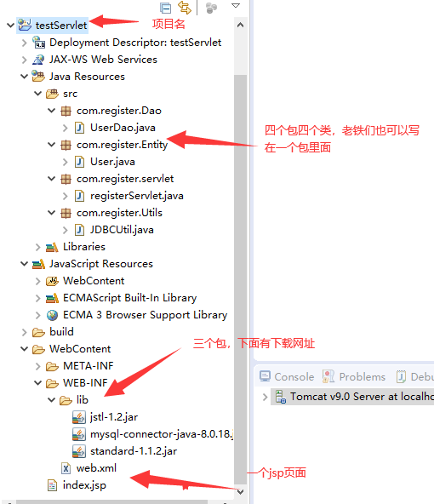This screenshot has height=504, width=434.
Task: Select jstl-1.2.jar
Action: click(x=114, y=417)
